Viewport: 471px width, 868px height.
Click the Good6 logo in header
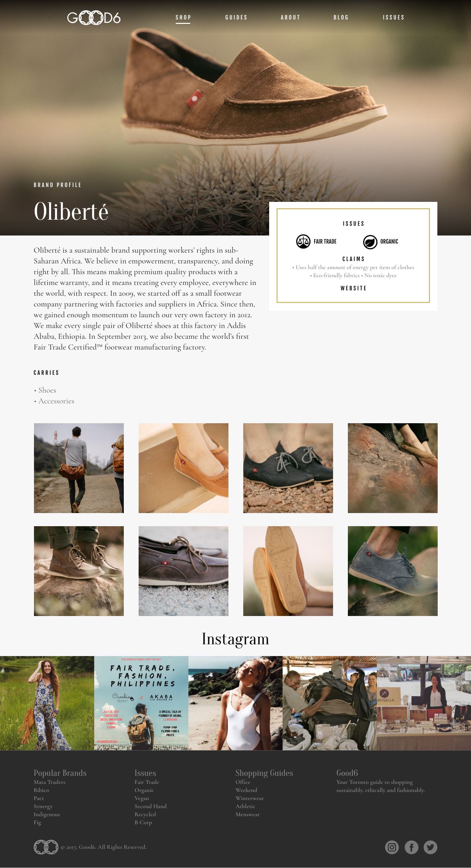point(94,18)
